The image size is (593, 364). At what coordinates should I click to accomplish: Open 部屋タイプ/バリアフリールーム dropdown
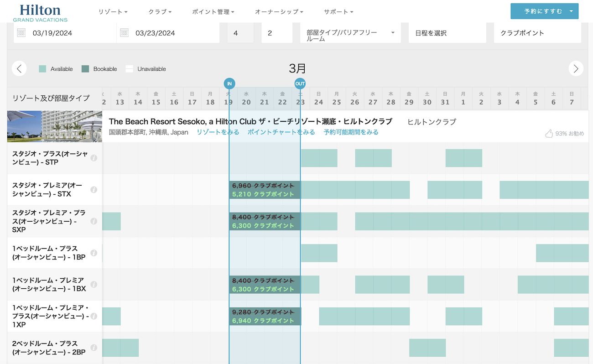coord(350,33)
